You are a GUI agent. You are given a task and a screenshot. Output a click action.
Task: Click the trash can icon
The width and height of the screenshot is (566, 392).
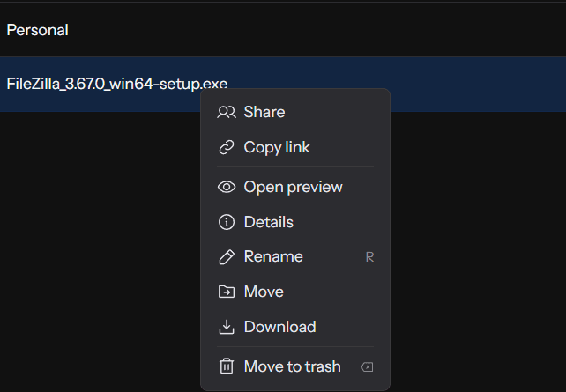[x=227, y=366]
